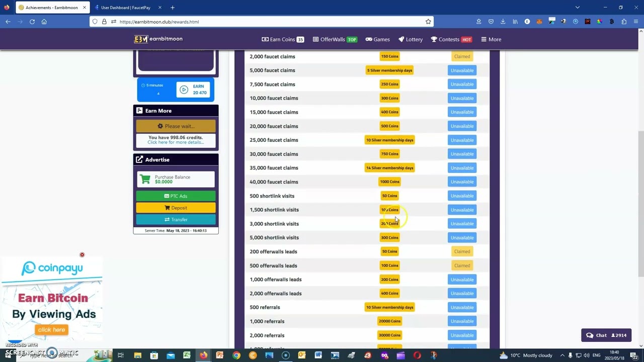Show hidden tray icons chevron
This screenshot has height=362, width=644.
(562, 355)
